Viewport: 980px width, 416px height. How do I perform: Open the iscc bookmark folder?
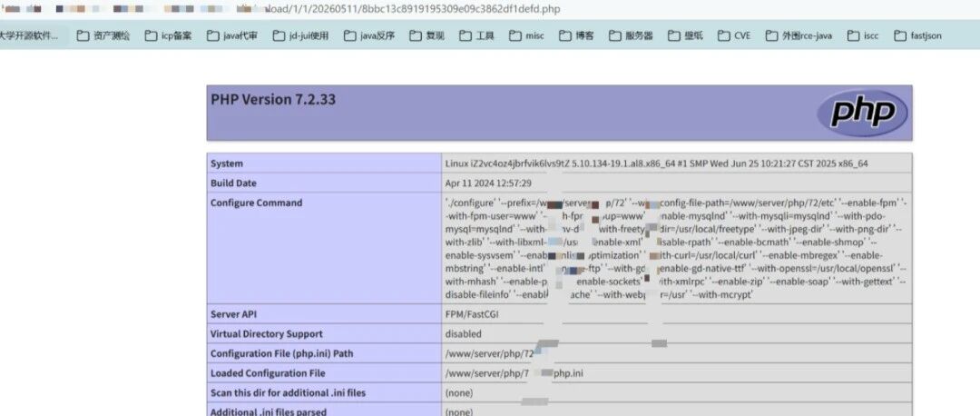pos(863,35)
